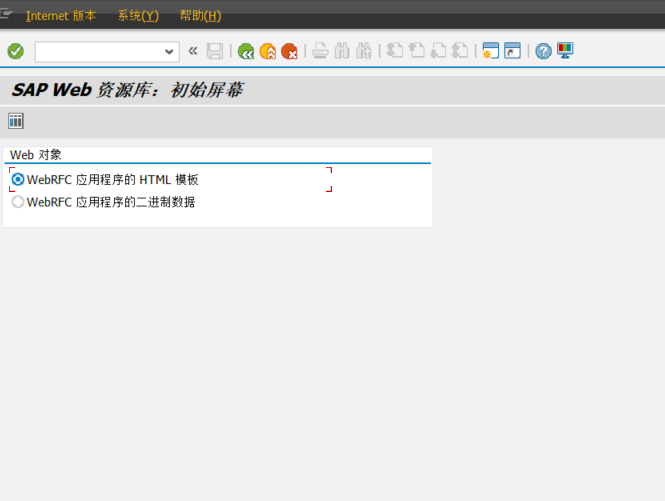Click the window menu icon left of Internet 版本
The image size is (665, 501).
pyautogui.click(x=6, y=14)
